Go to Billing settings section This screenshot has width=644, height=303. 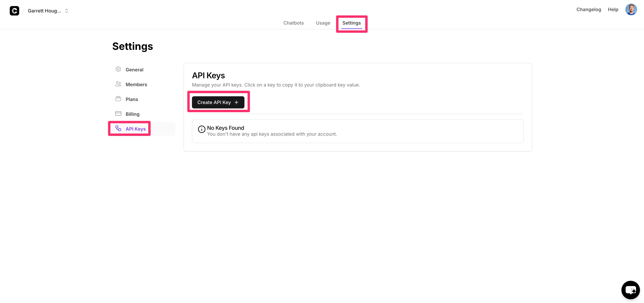click(133, 114)
